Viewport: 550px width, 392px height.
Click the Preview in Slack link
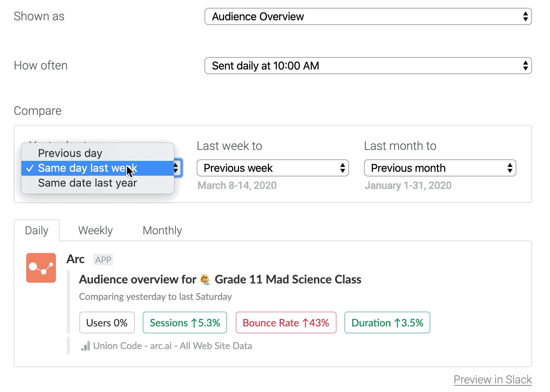[493, 380]
